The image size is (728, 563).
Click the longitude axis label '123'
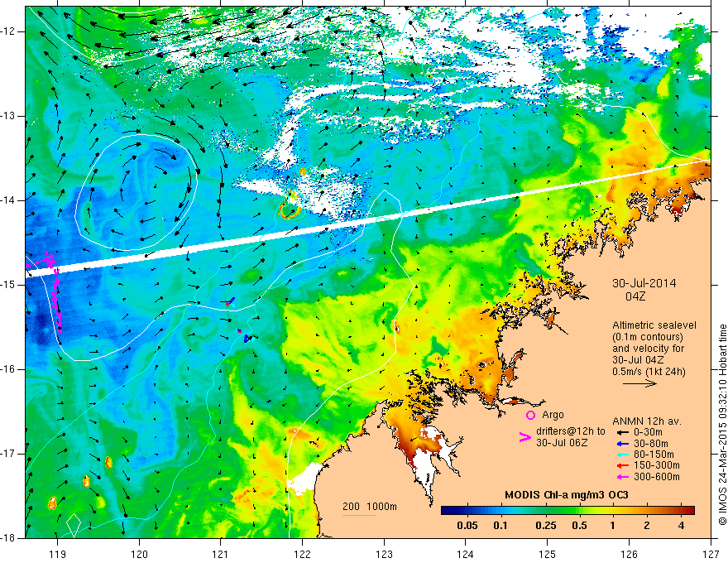[384, 554]
